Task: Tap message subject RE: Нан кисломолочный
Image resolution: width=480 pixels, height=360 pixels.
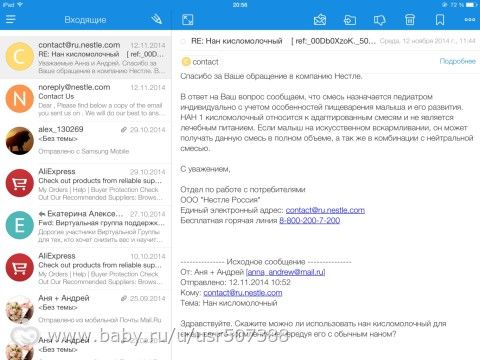Action: [x=237, y=41]
